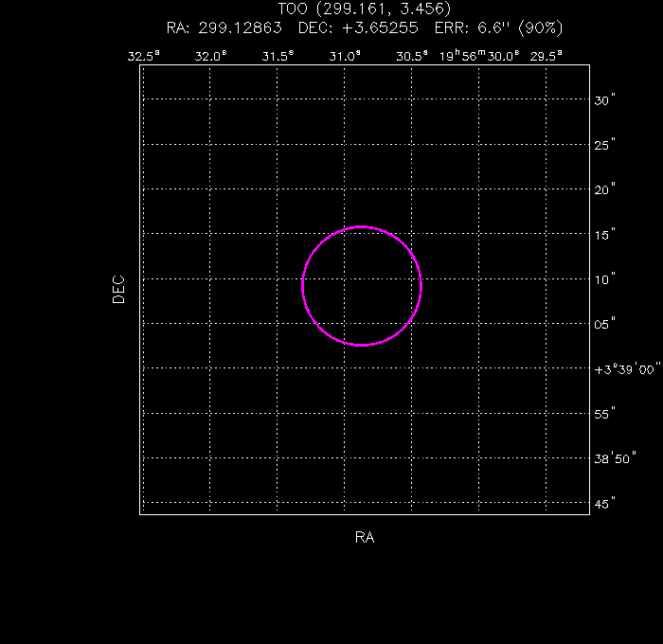Click the 38'50" declination tick label
The image size is (663, 644).
(616, 458)
